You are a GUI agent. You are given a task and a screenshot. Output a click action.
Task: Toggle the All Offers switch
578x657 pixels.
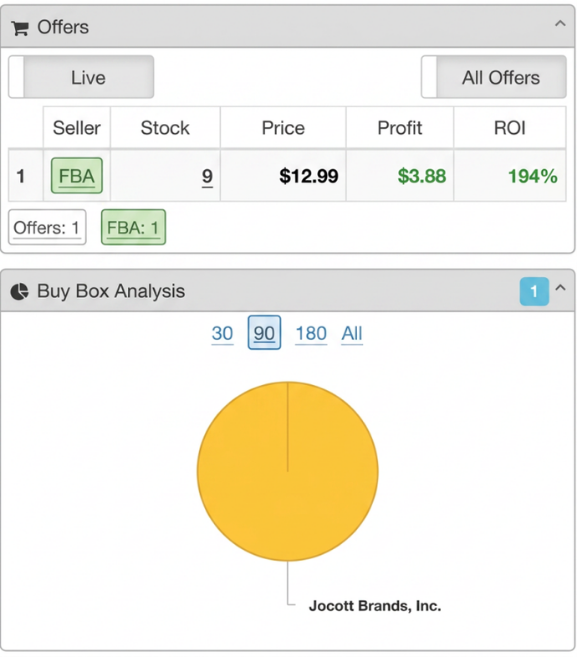494,77
